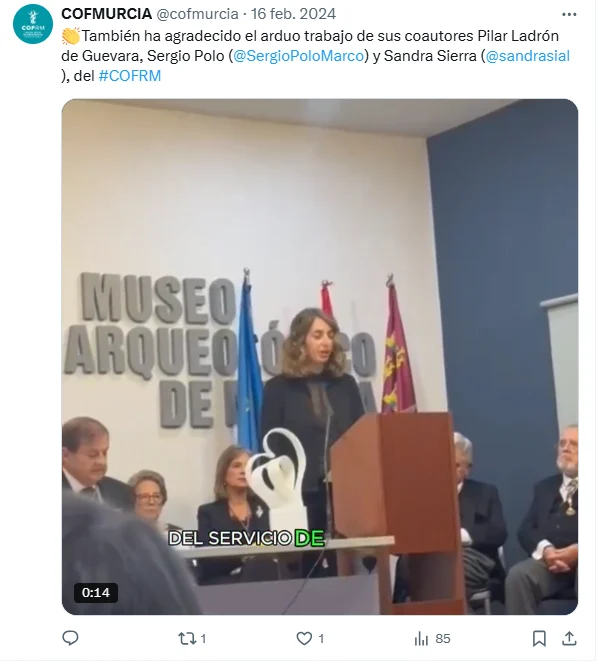Click the 85 views count
Screen dimensions: 596x661
click(443, 639)
